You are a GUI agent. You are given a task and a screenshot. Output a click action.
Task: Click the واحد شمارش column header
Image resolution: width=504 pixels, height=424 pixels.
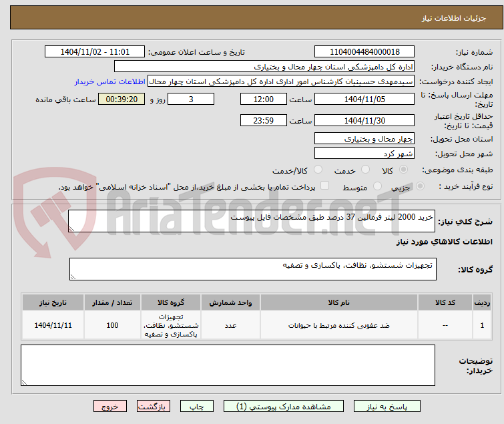pyautogui.click(x=230, y=302)
